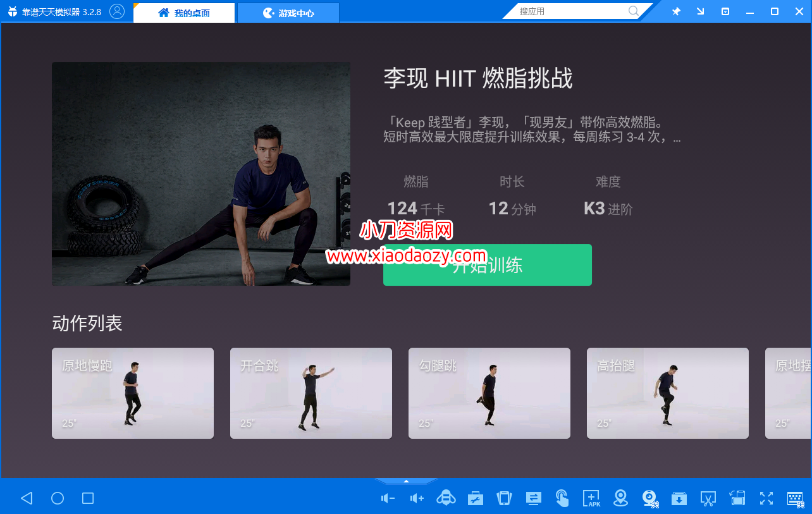Tap the Android back triangle button
Image resolution: width=812 pixels, height=514 pixels.
[x=27, y=498]
